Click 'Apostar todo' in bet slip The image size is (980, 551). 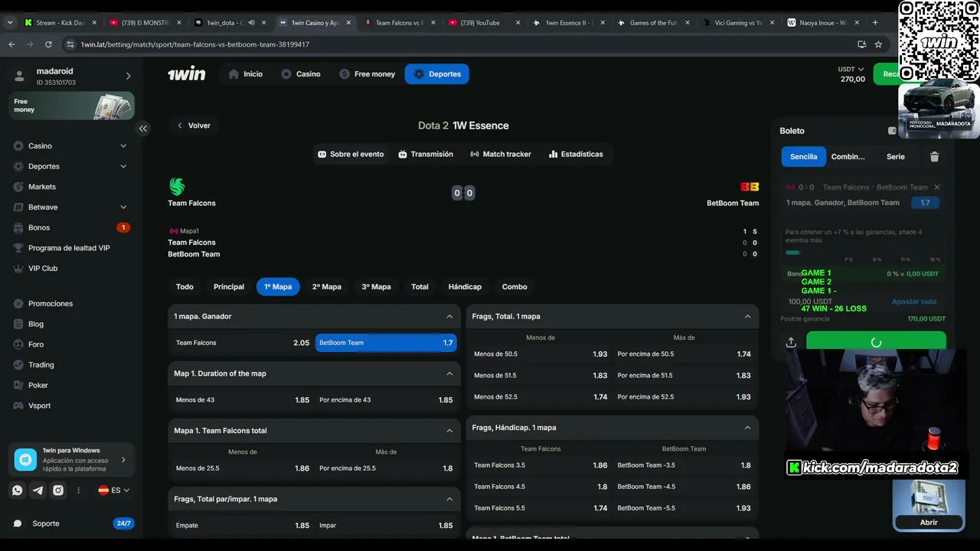pos(914,302)
